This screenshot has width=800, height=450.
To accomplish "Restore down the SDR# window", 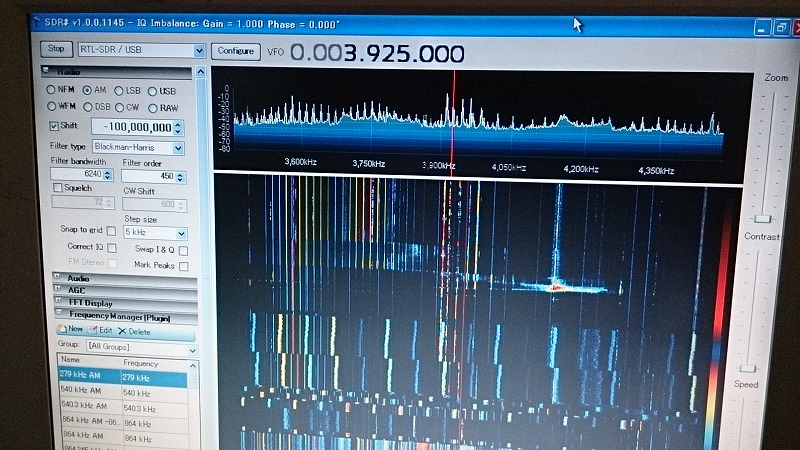I will tap(781, 28).
